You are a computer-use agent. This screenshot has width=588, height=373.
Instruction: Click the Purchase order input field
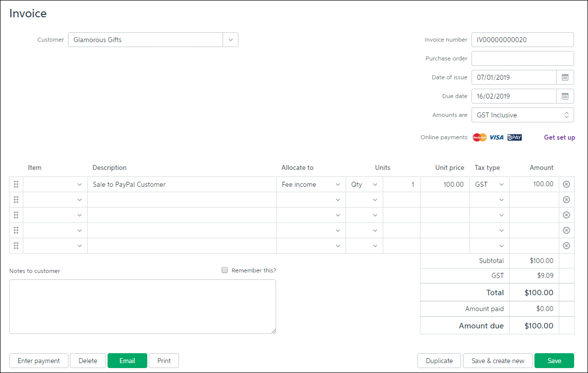(x=522, y=58)
